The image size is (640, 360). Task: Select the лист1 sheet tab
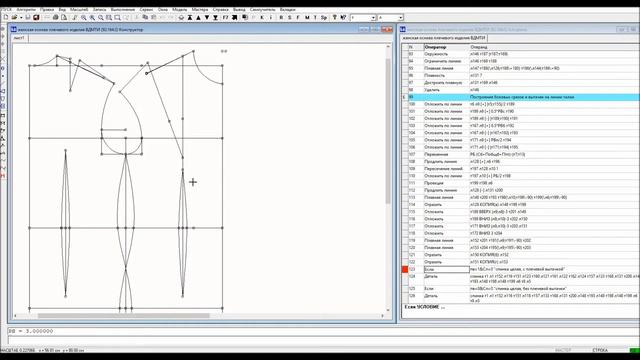click(x=19, y=38)
